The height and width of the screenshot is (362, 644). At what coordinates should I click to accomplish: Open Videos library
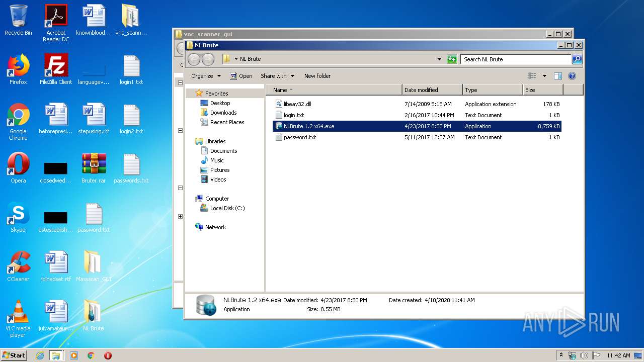218,179
